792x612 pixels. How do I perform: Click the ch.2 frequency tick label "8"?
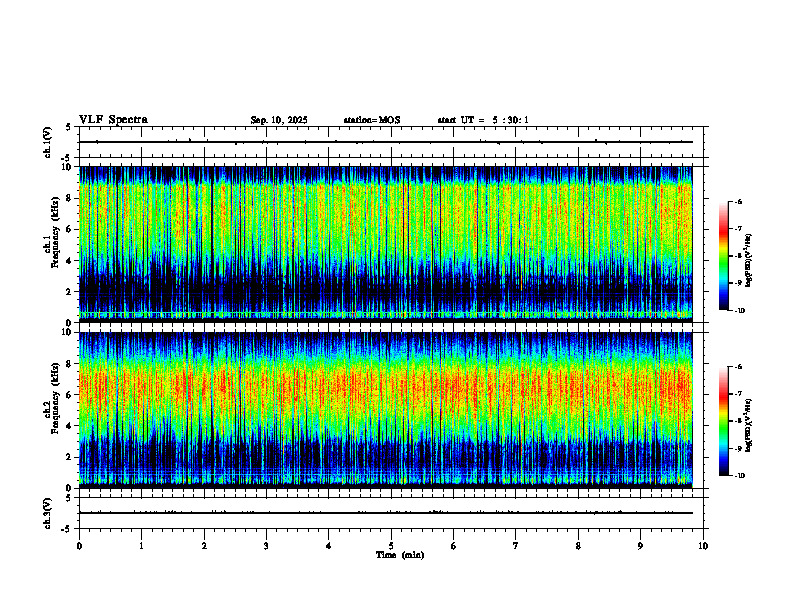pos(70,364)
